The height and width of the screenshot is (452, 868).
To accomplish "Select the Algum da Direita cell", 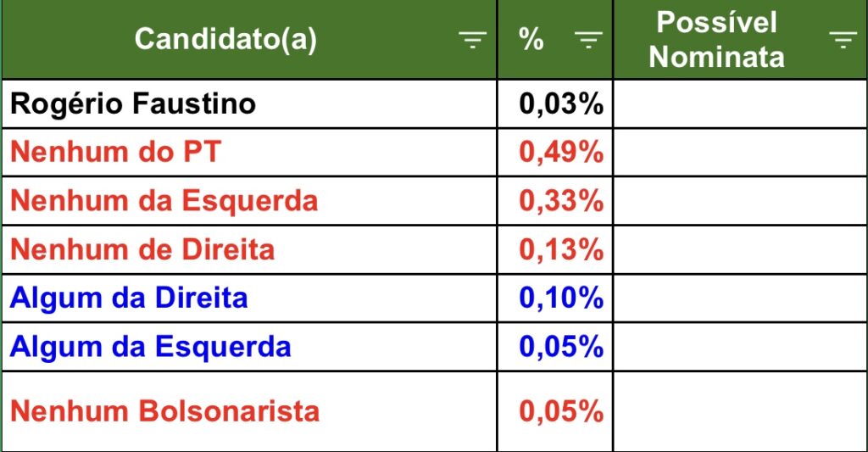I will point(250,299).
